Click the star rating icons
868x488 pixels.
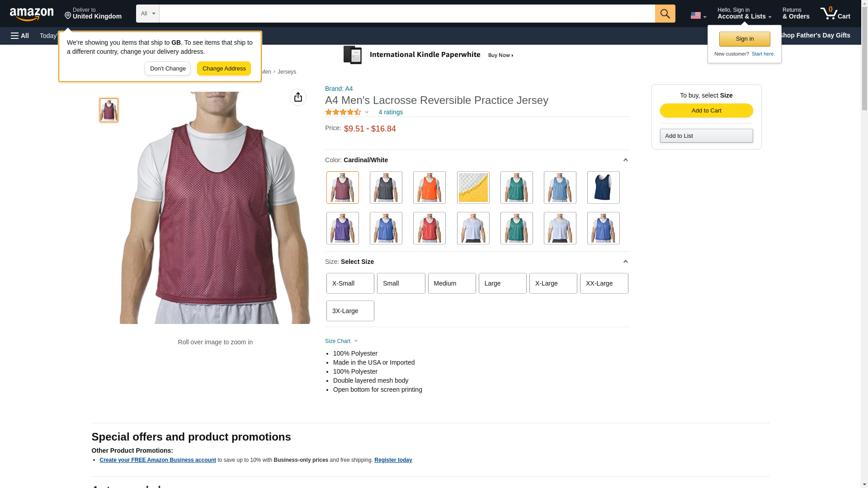click(x=343, y=112)
